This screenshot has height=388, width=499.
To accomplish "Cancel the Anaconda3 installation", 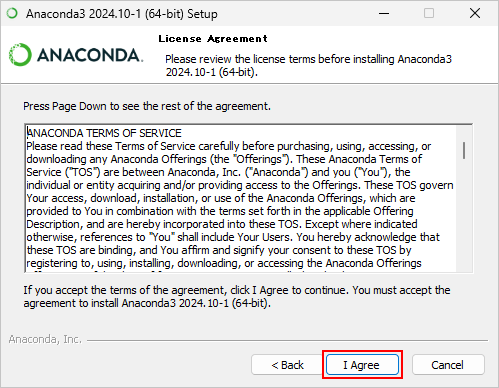I will (448, 365).
